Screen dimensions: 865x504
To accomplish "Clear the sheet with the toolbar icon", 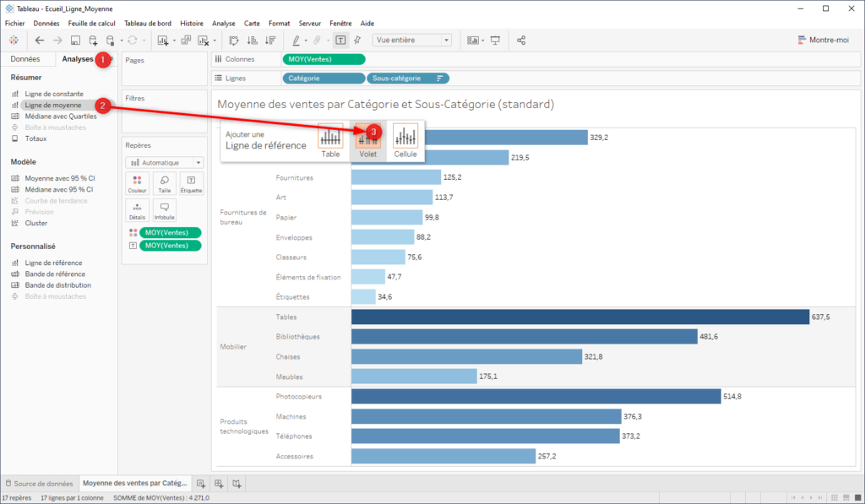I will point(203,41).
